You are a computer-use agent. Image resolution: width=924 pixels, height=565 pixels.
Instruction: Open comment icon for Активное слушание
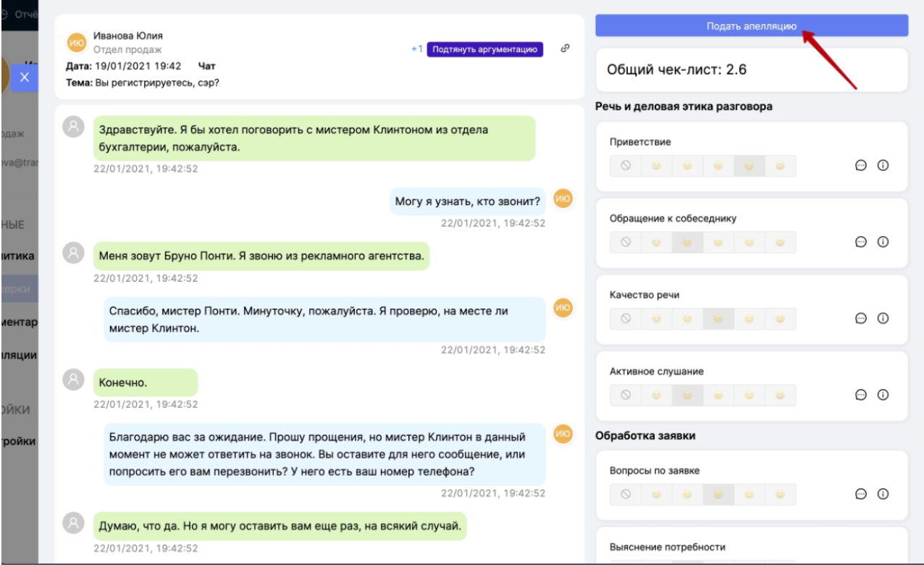[861, 395]
